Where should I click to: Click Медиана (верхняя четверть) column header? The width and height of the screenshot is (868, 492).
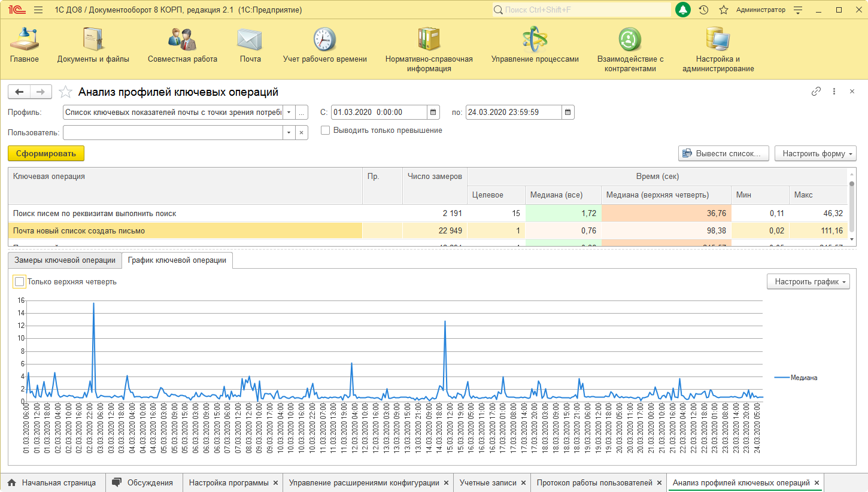(666, 195)
